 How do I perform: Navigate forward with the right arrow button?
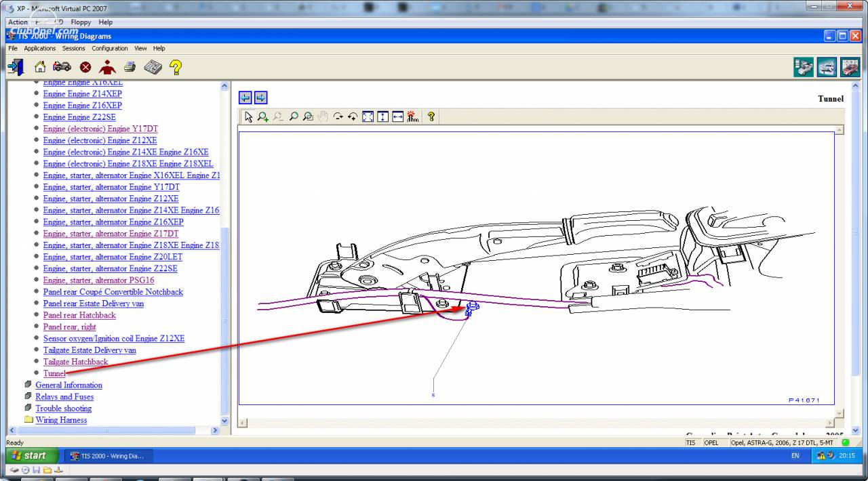click(x=261, y=98)
